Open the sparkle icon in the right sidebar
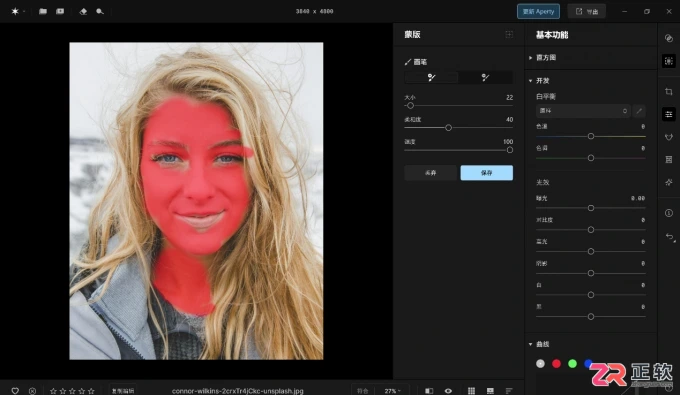Screen dimensions: 680x395 (x=669, y=182)
